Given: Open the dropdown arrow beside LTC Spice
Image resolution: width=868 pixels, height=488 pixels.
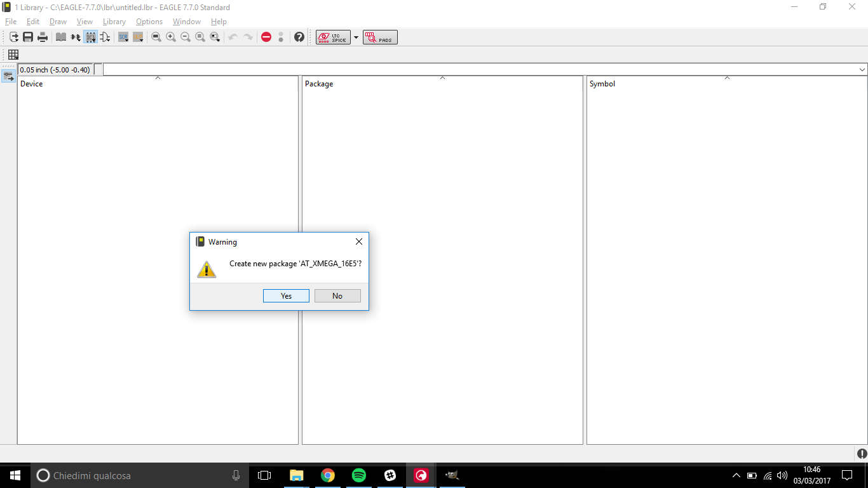Looking at the screenshot, I should tap(356, 37).
